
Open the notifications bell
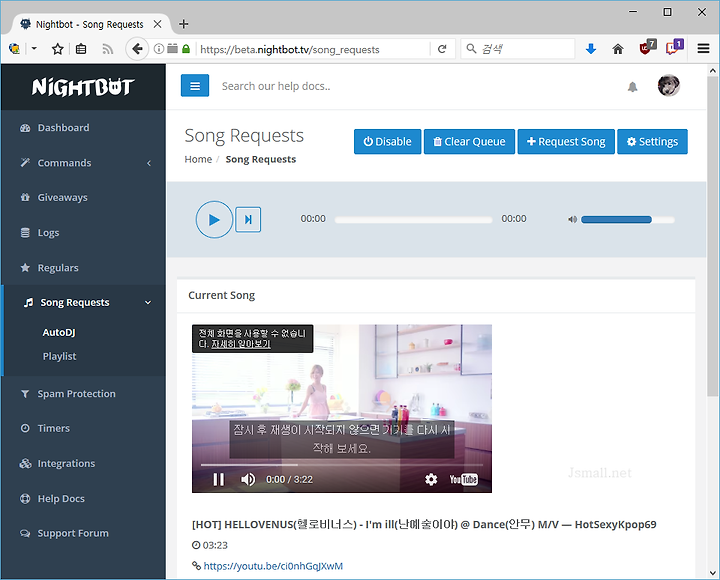click(632, 86)
